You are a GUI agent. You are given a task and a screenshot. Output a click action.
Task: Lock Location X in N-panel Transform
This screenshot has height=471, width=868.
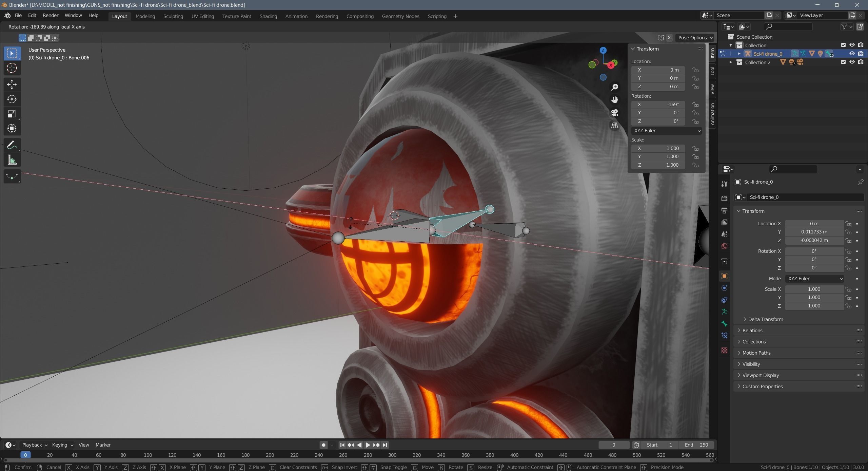[x=695, y=70]
